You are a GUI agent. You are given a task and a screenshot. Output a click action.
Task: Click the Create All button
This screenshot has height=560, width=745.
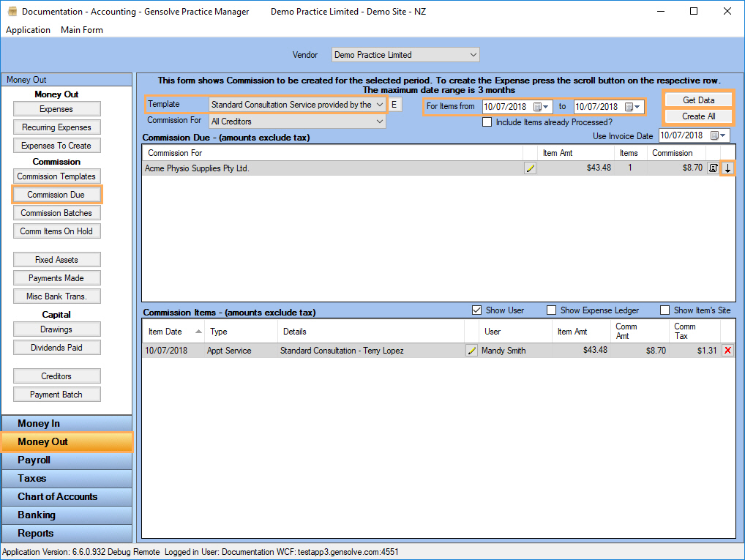(698, 116)
